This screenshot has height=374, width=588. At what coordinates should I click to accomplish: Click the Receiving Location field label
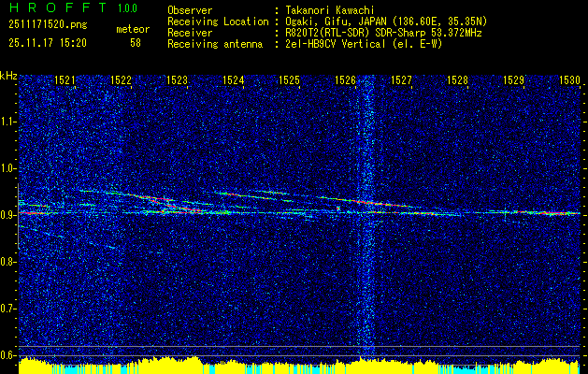coord(218,22)
